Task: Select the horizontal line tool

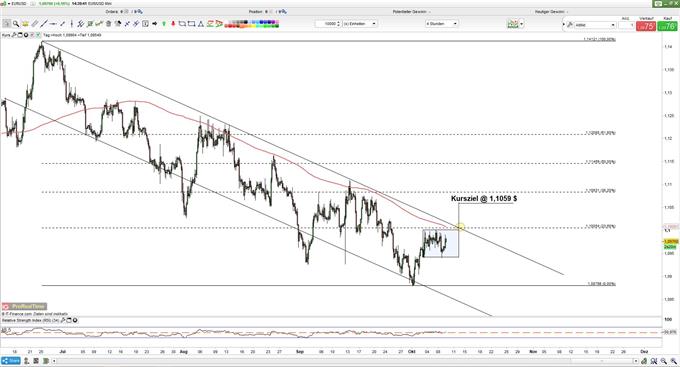Action: pos(52,24)
